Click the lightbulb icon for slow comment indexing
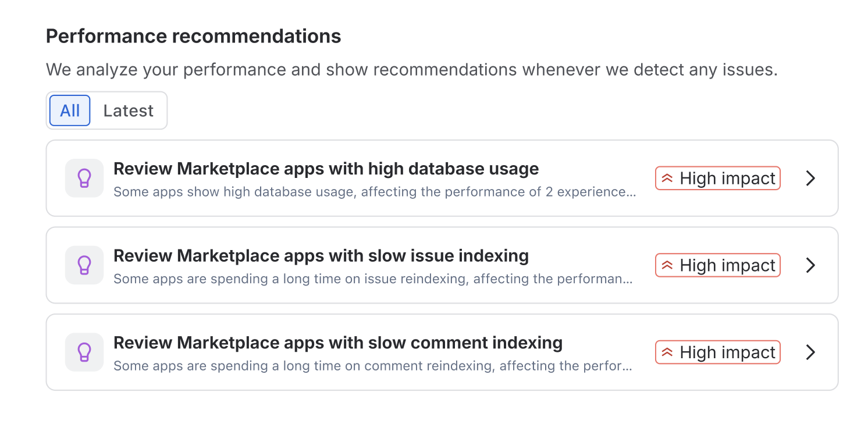 click(x=84, y=352)
